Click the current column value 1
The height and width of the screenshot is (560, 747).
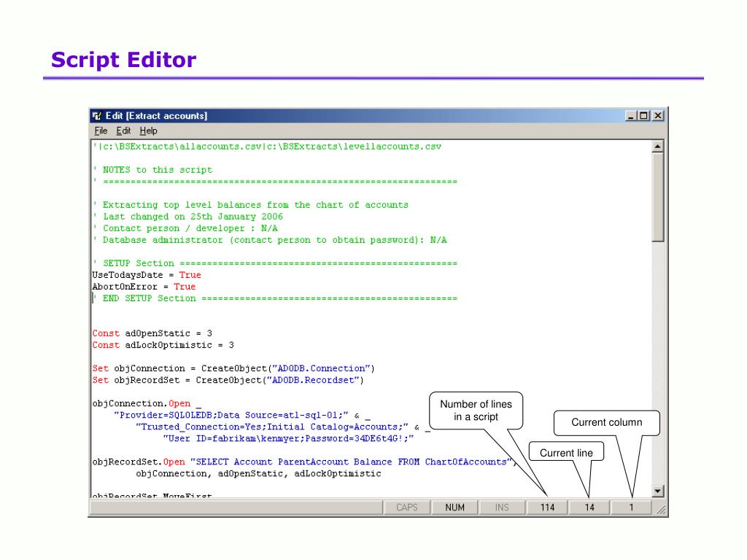[x=631, y=507]
